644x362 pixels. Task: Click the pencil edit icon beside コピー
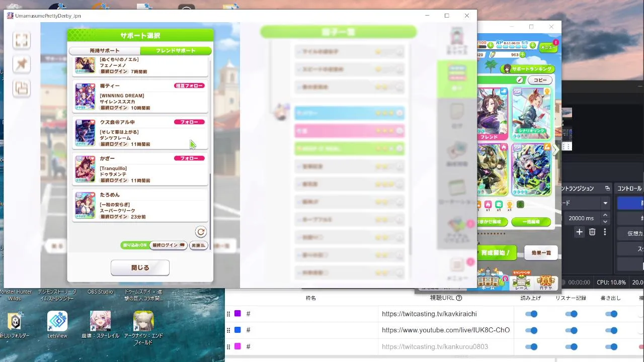[x=520, y=80]
